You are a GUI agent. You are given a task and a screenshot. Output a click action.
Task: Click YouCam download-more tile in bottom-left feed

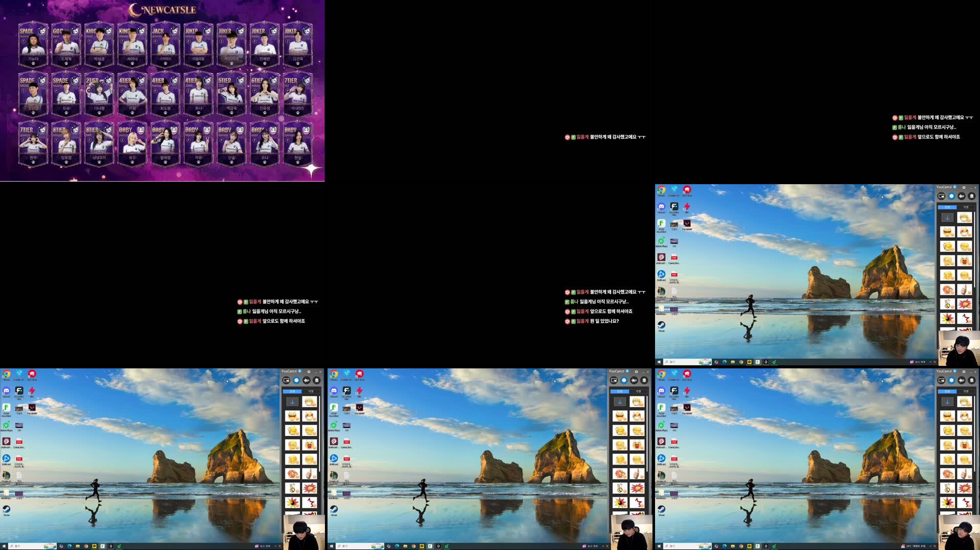pyautogui.click(x=292, y=402)
